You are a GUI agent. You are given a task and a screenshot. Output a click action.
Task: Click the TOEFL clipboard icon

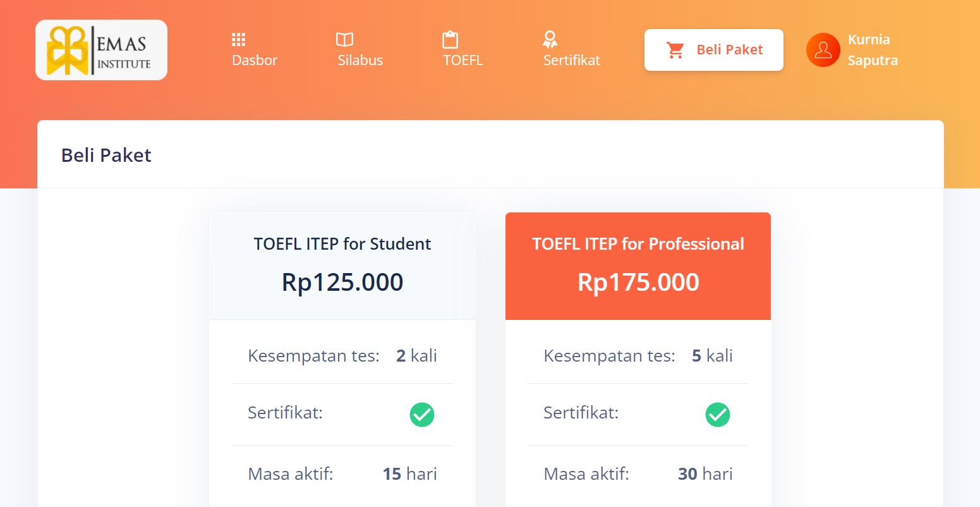(x=450, y=40)
